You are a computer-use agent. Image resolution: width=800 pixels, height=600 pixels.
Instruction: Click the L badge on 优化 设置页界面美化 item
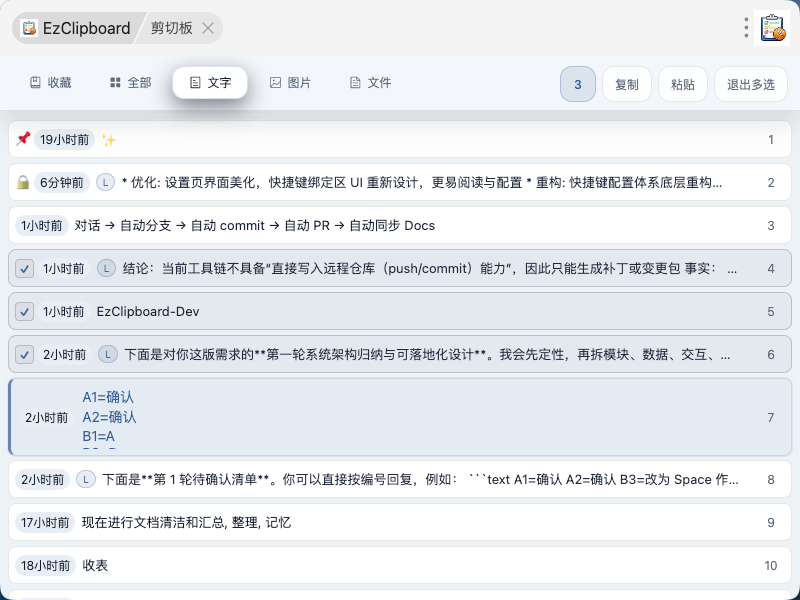tap(106, 182)
